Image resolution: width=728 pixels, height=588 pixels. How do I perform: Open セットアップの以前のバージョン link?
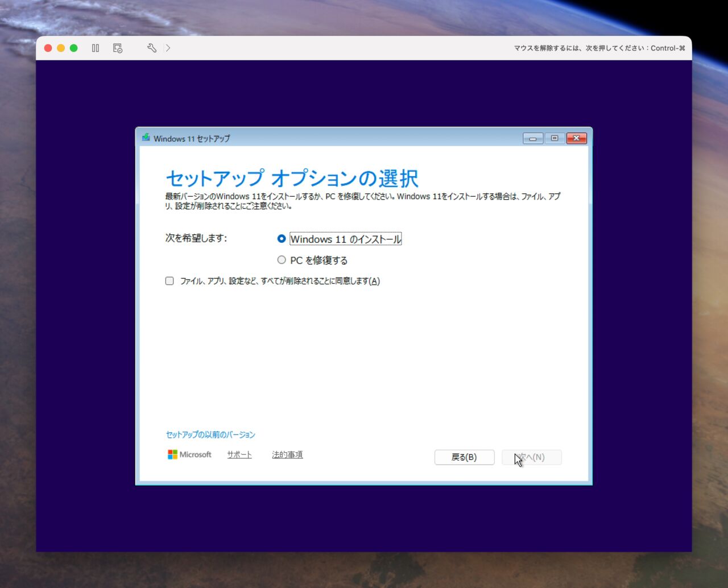(x=210, y=434)
